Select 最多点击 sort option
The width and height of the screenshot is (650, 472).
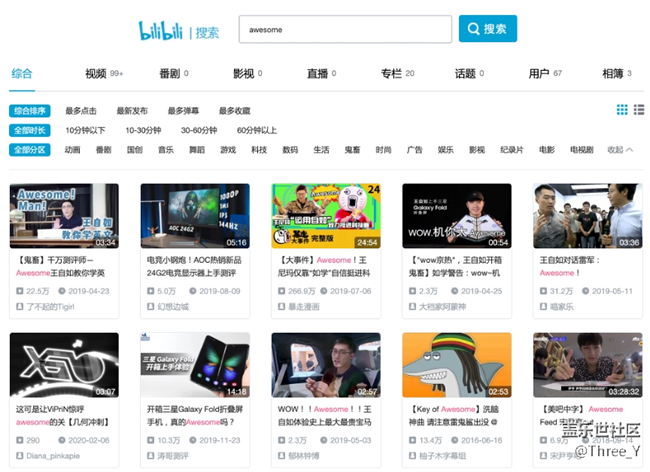(81, 111)
